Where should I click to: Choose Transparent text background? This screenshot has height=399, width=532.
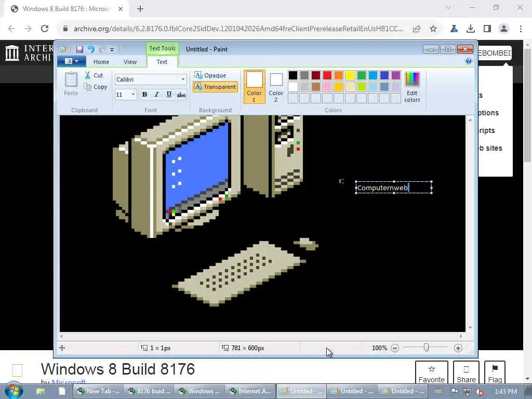(216, 87)
